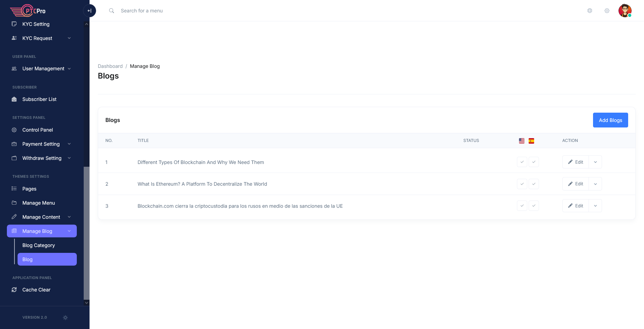Click the Control Panel gear icon

[x=14, y=130]
